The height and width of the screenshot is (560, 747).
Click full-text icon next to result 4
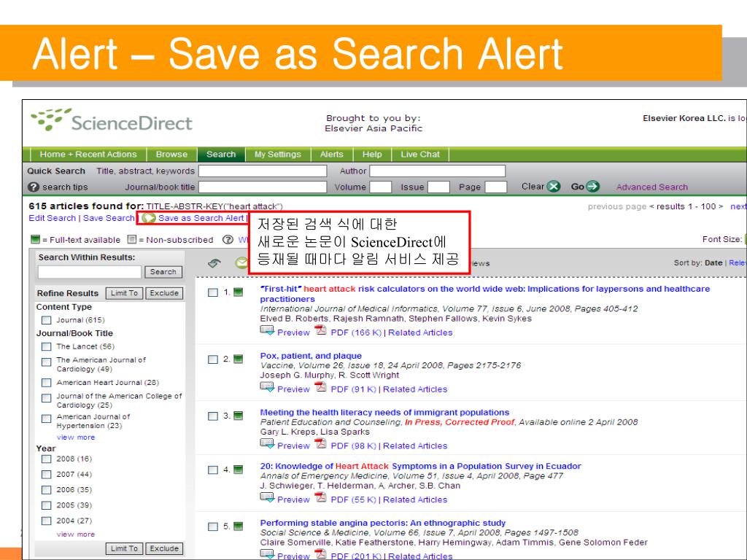pos(239,470)
